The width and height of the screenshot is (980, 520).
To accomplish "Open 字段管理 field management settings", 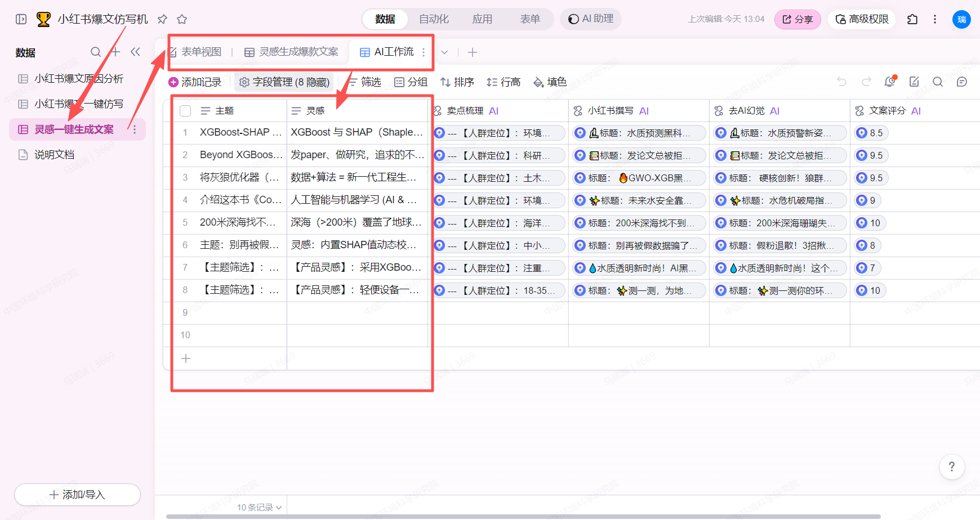I will coord(284,82).
